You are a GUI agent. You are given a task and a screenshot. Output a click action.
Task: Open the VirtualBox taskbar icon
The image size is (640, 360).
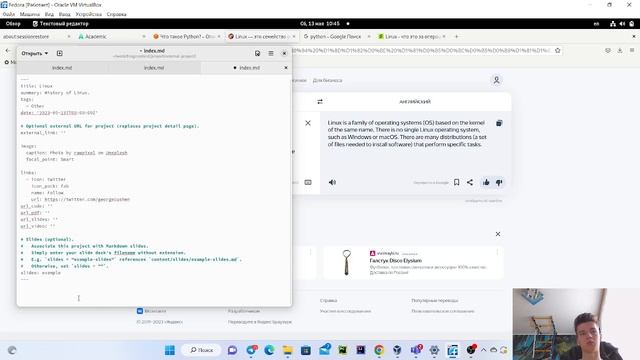pos(397,350)
